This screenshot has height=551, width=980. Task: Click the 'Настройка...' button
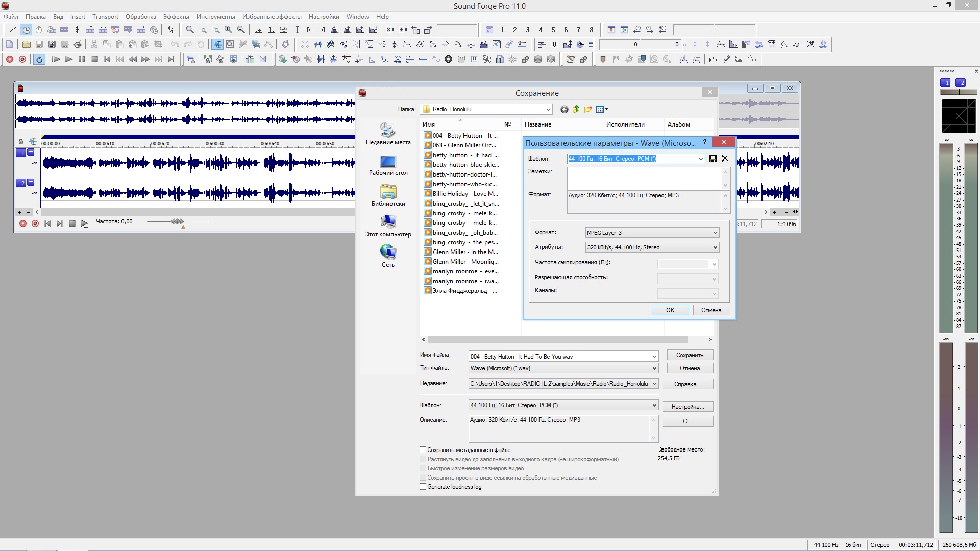[x=688, y=407]
